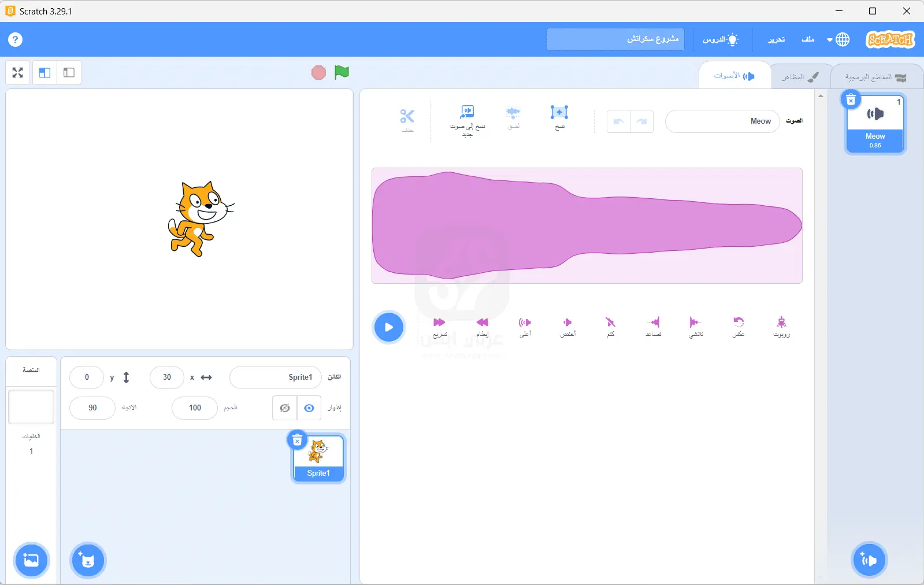Make the sound louder
Viewport: 924px width, 585px height.
(x=525, y=327)
